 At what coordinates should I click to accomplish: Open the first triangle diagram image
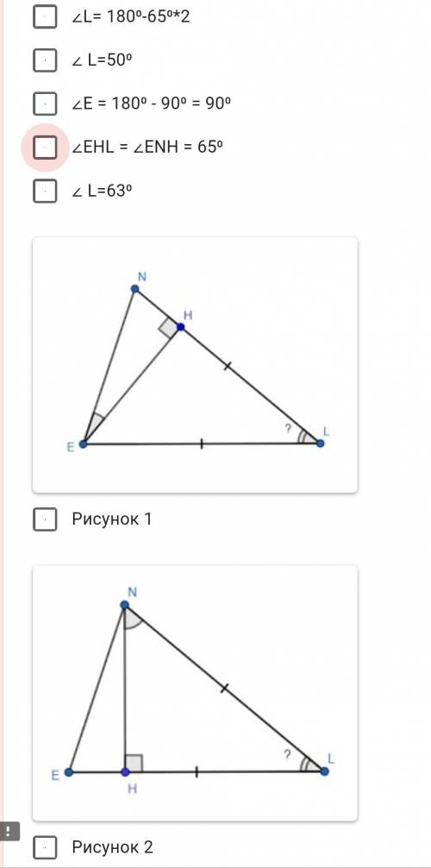pos(195,365)
